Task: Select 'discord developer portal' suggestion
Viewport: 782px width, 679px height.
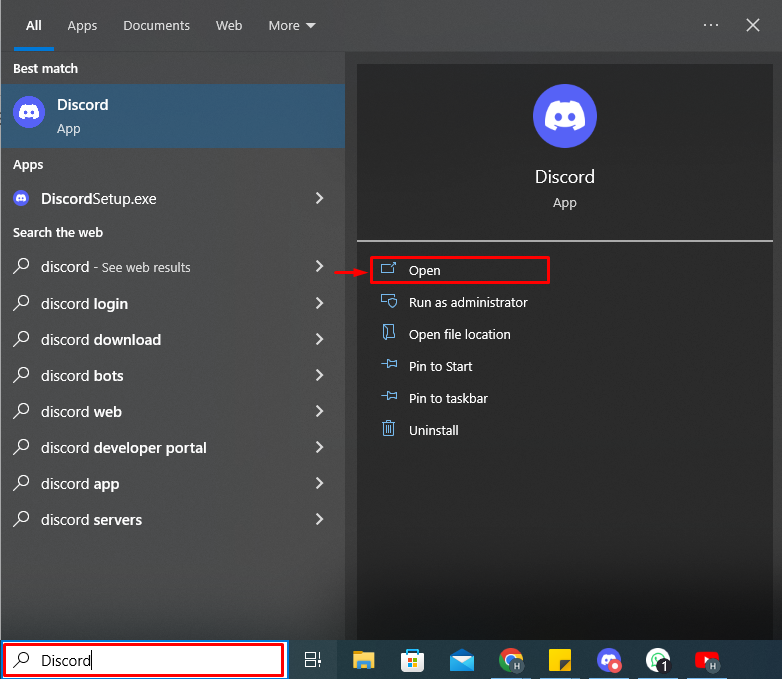Action: click(x=124, y=448)
